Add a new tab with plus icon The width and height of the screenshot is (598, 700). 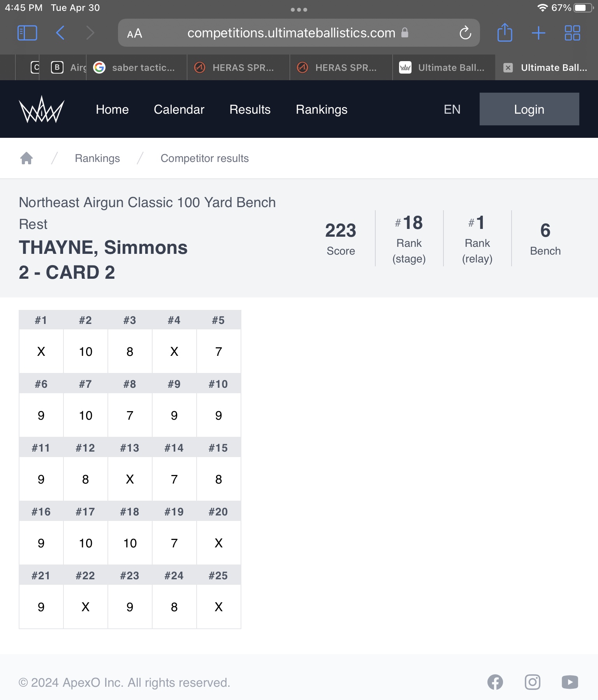click(x=538, y=33)
